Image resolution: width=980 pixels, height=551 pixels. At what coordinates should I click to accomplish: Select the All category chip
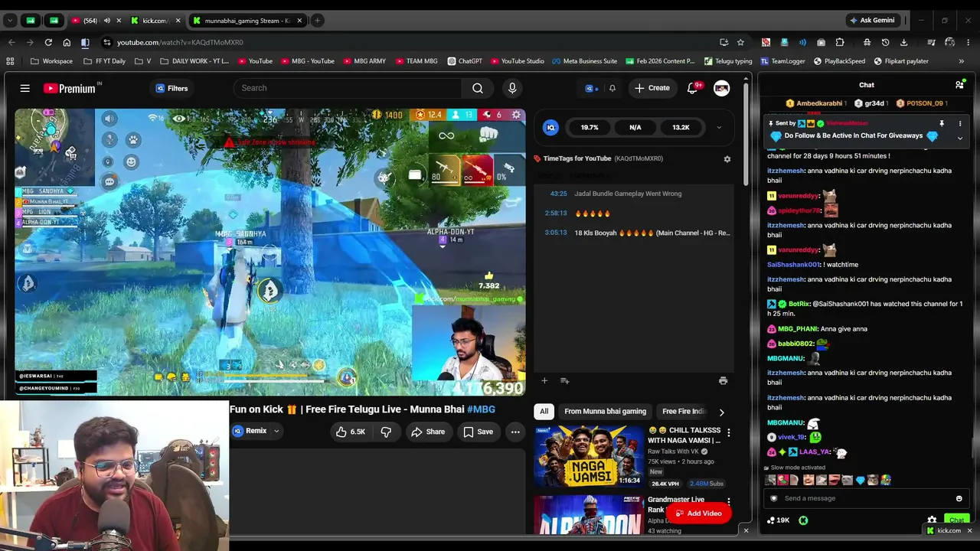544,412
